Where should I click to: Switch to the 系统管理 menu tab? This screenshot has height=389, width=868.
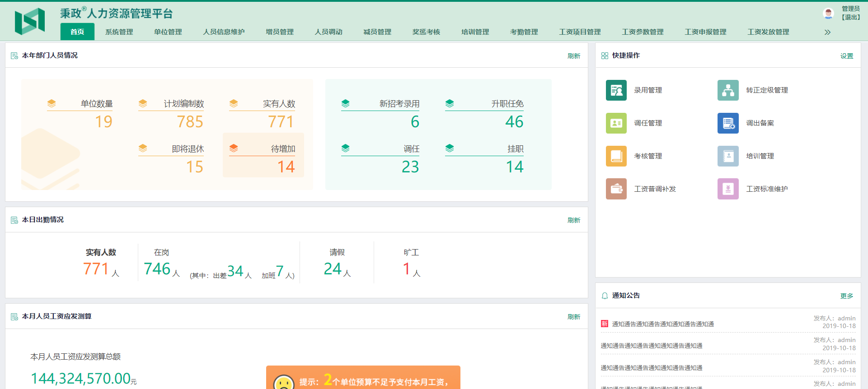point(119,32)
